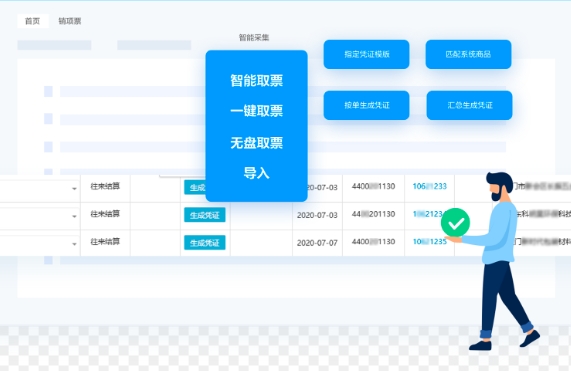Click 导入 in the blue menu
The image size is (571, 371).
point(256,173)
